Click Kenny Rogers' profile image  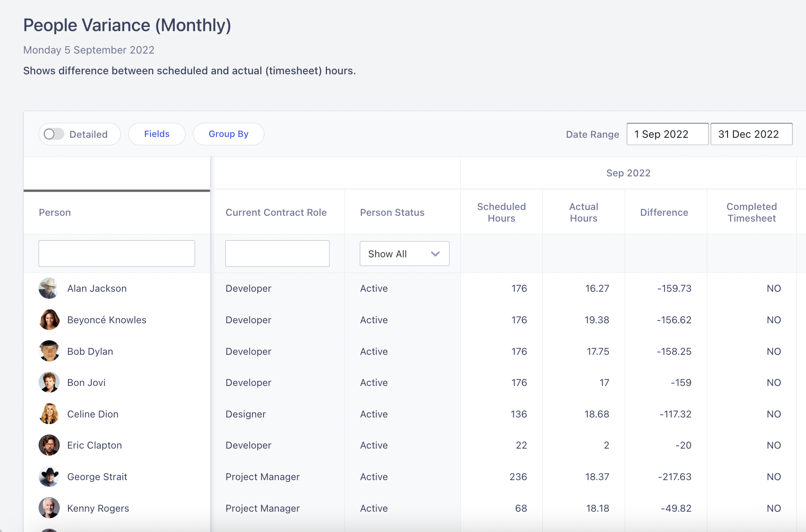(49, 508)
